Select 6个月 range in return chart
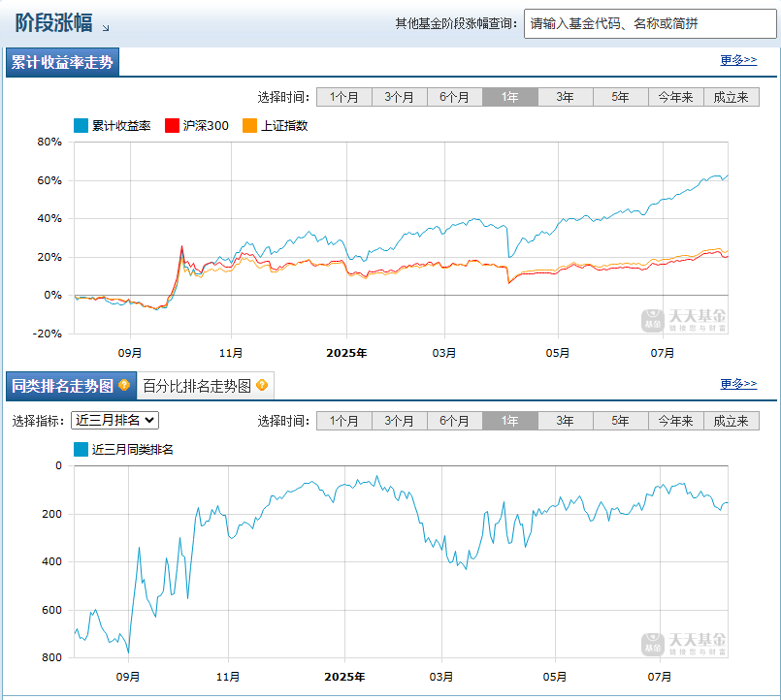The width and height of the screenshot is (781, 700). (455, 97)
